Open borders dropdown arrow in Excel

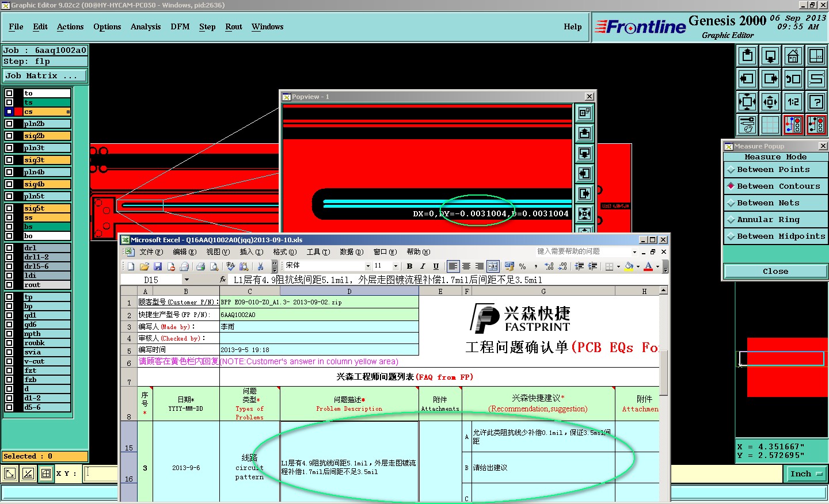(x=618, y=266)
